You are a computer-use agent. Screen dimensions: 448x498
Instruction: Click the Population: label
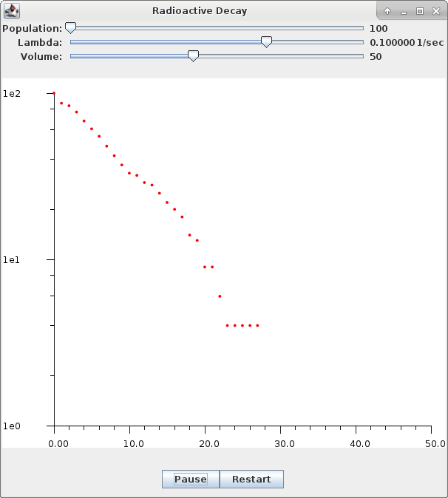pos(33,29)
